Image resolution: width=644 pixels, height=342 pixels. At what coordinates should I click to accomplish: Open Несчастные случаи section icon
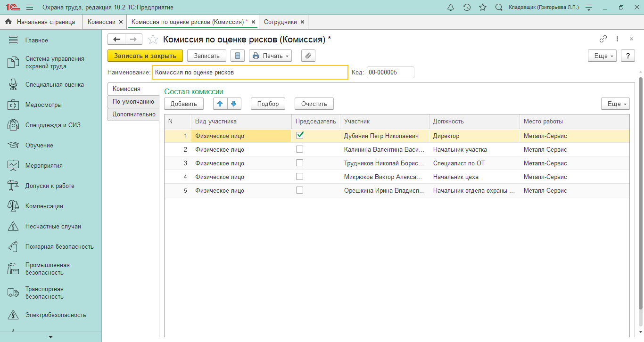click(13, 226)
